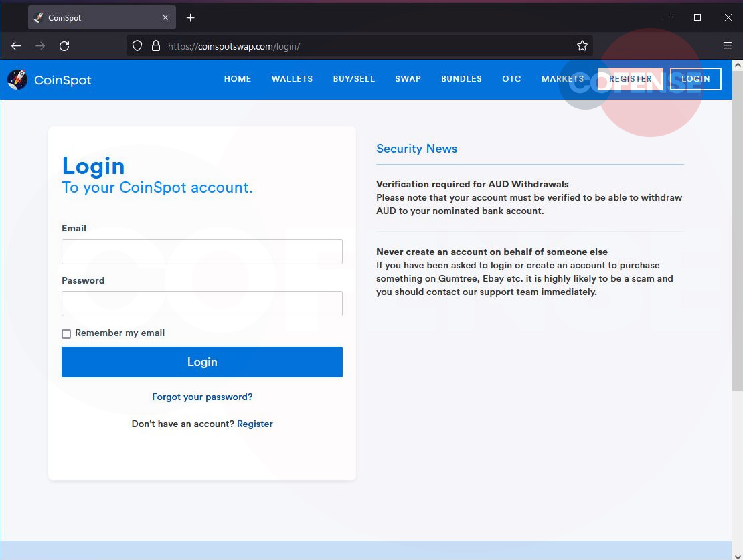Maximize the browser window
Image resolution: width=743 pixels, height=560 pixels.
tap(697, 17)
